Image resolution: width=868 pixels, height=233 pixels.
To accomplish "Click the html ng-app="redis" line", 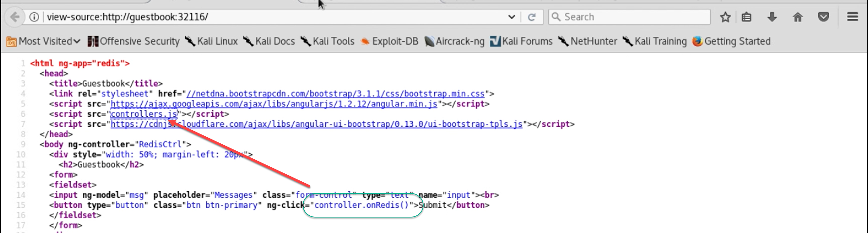I will [x=80, y=63].
